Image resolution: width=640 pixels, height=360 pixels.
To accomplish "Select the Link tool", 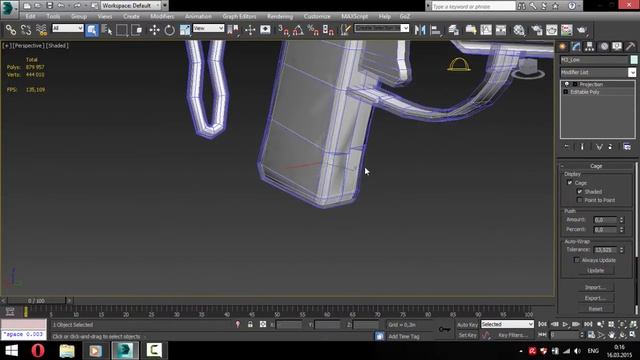I will 11,30.
